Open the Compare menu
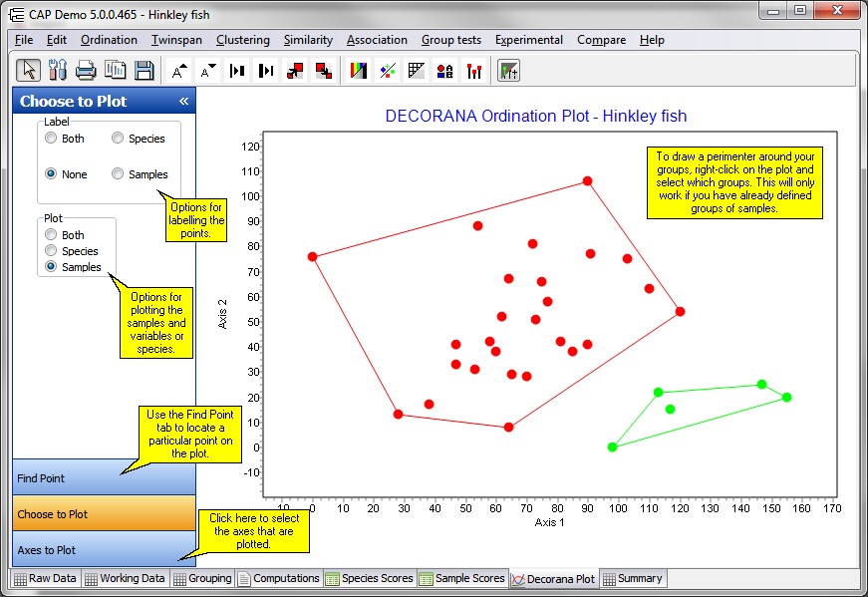Viewport: 868px width, 597px height. [601, 40]
